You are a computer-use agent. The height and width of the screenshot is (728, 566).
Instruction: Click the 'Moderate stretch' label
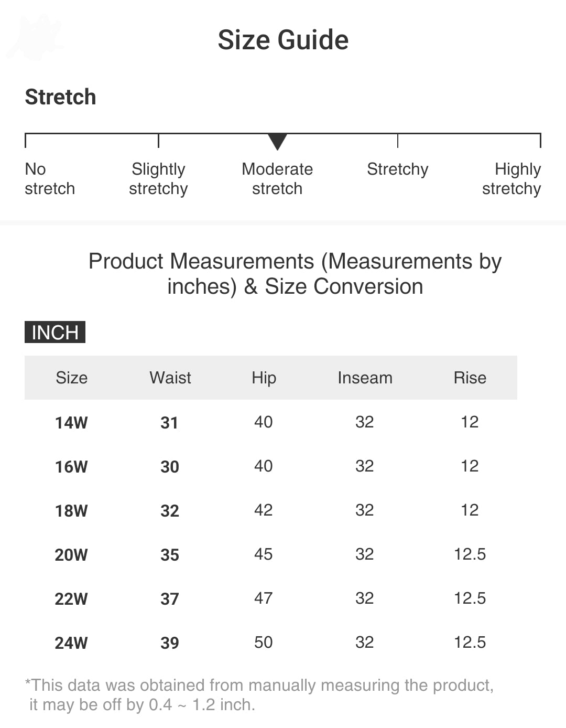(x=277, y=179)
